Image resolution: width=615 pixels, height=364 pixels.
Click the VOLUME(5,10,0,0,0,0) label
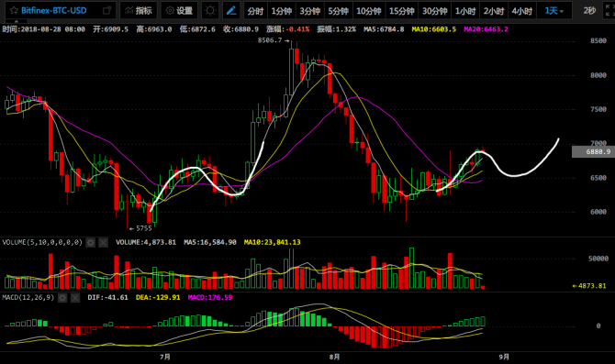click(42, 243)
